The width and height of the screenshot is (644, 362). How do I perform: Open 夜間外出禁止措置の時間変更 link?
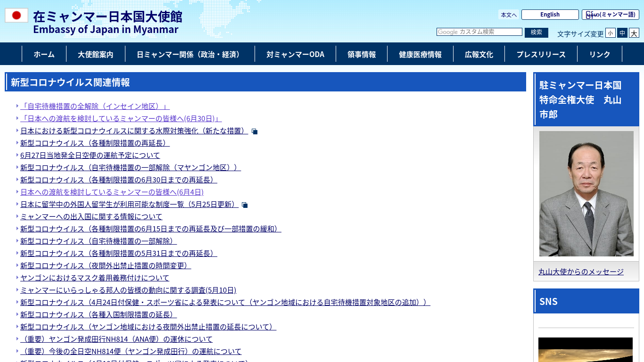tap(106, 265)
